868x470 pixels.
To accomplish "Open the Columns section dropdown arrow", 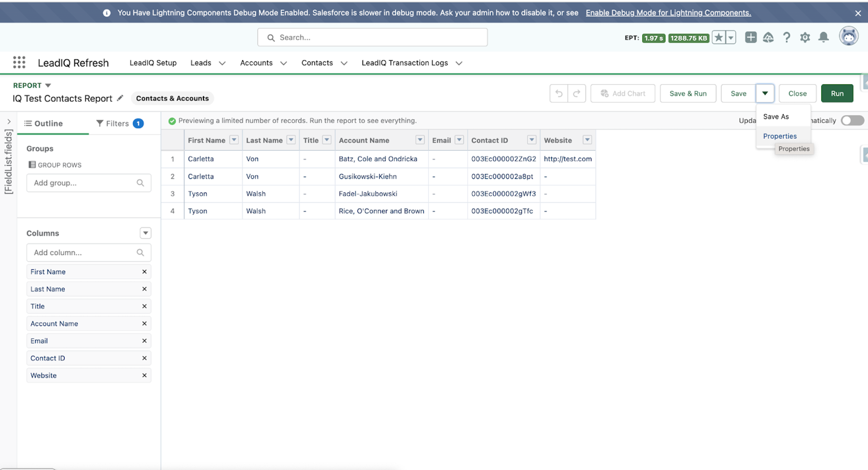I will click(146, 233).
